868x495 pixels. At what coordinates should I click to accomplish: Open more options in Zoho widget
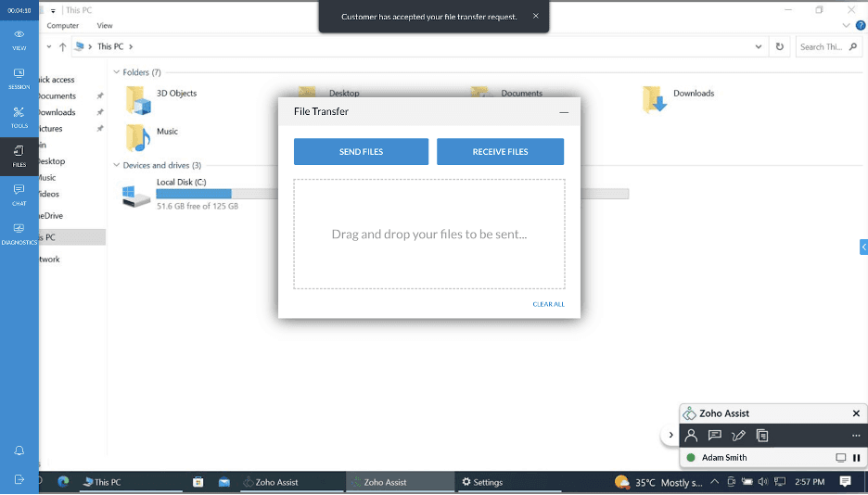(x=856, y=436)
